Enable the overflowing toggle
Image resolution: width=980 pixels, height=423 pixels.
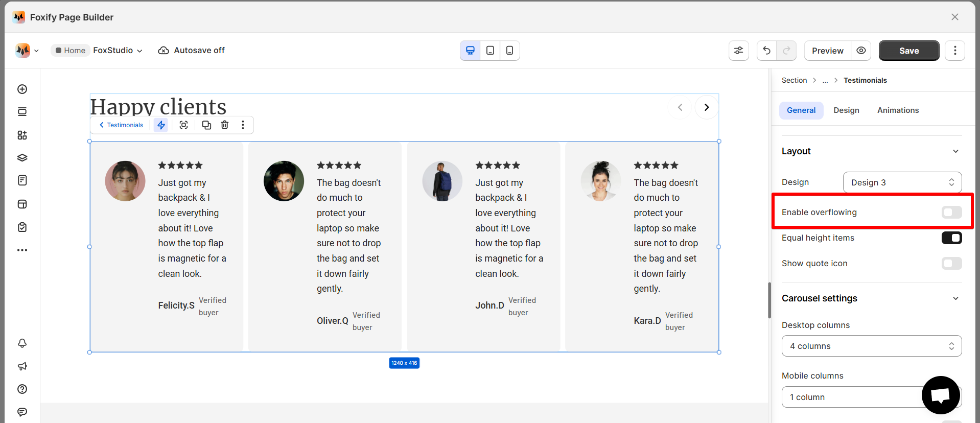tap(951, 212)
